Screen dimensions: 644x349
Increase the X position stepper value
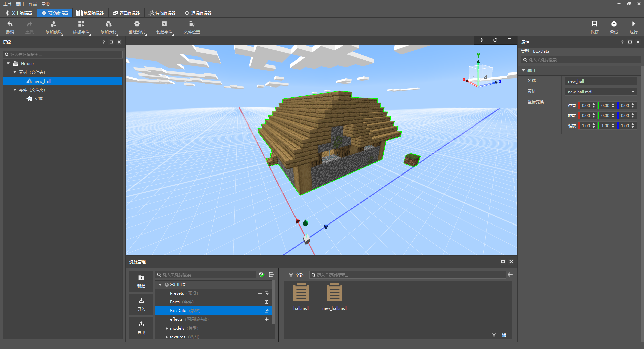(x=594, y=104)
